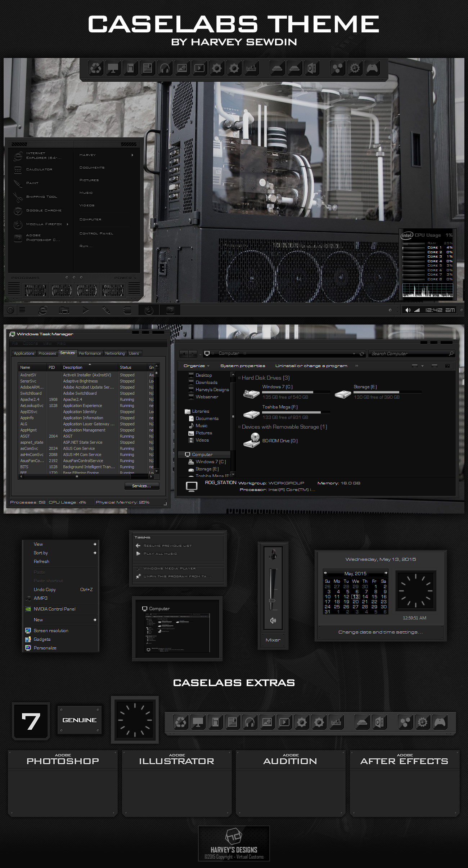Image resolution: width=468 pixels, height=868 pixels.
Task: Open the folder explorer icon on the taskbar
Action: pyautogui.click(x=64, y=310)
